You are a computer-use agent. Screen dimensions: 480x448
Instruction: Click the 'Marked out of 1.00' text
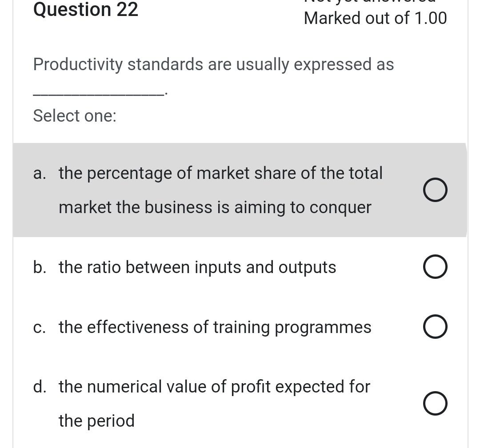375,18
